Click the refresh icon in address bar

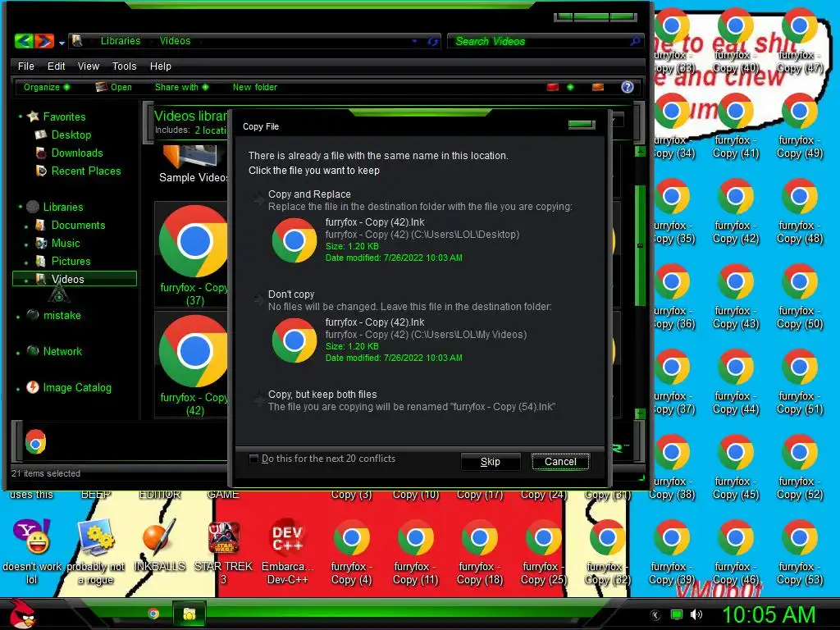coord(433,41)
